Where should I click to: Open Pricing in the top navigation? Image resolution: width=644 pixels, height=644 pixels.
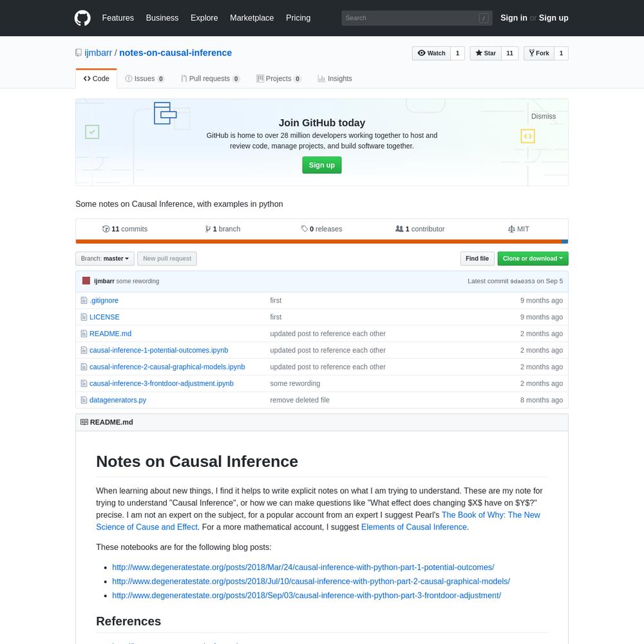[x=298, y=18]
